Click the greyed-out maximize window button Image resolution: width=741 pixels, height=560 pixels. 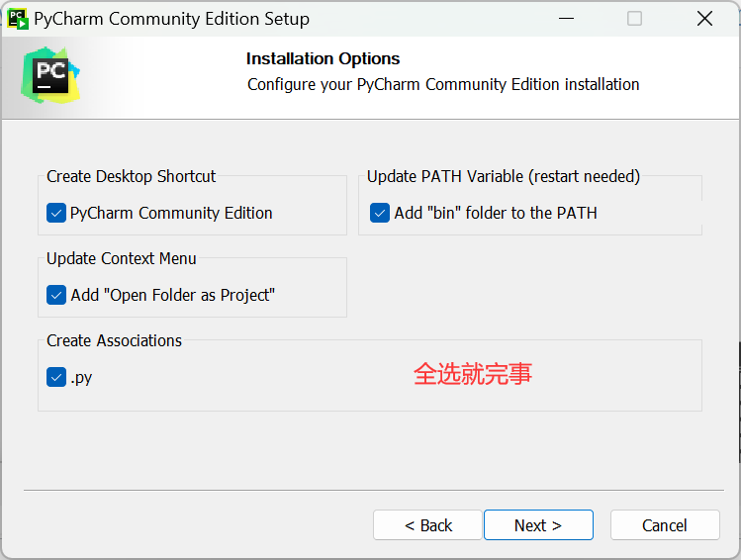(634, 19)
